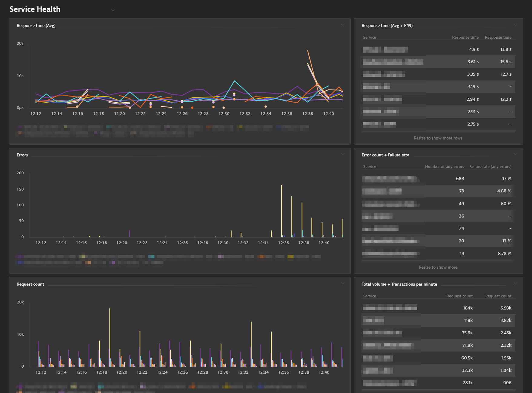
Task: Select the 17 % failure rate cell
Action: click(507, 178)
